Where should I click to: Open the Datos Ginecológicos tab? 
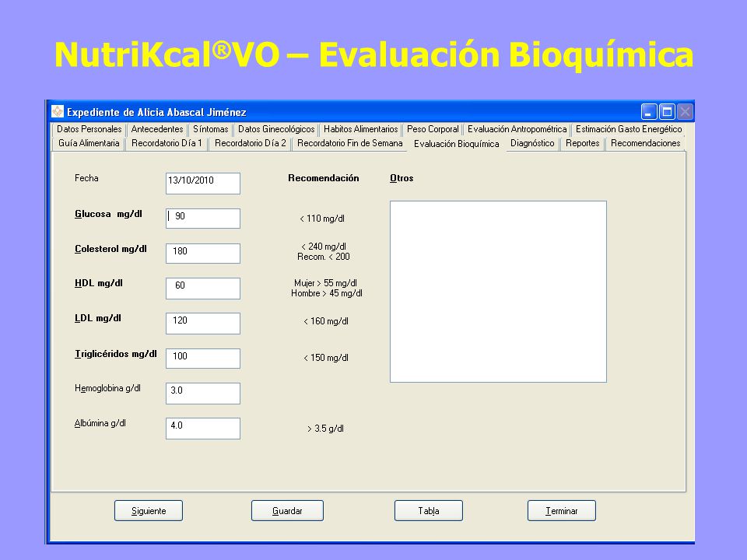pos(276,129)
